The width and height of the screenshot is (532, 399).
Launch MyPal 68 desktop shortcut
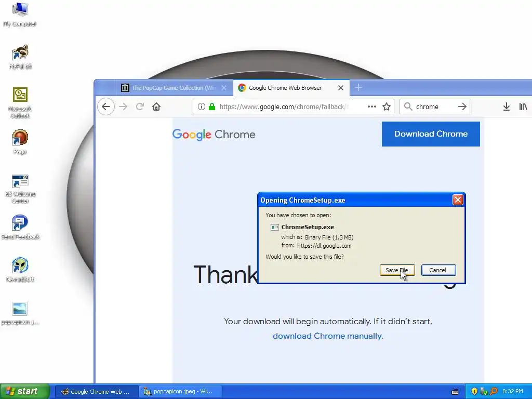[20, 57]
